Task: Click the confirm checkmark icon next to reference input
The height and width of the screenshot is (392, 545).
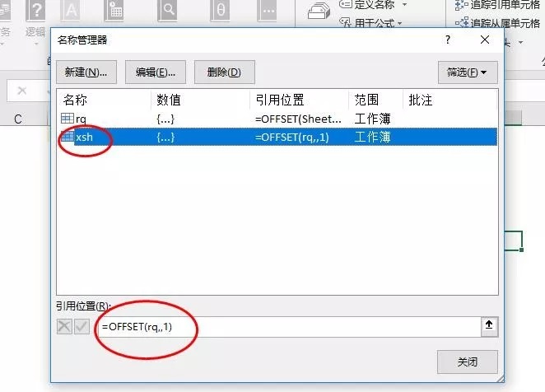Action: click(x=82, y=327)
